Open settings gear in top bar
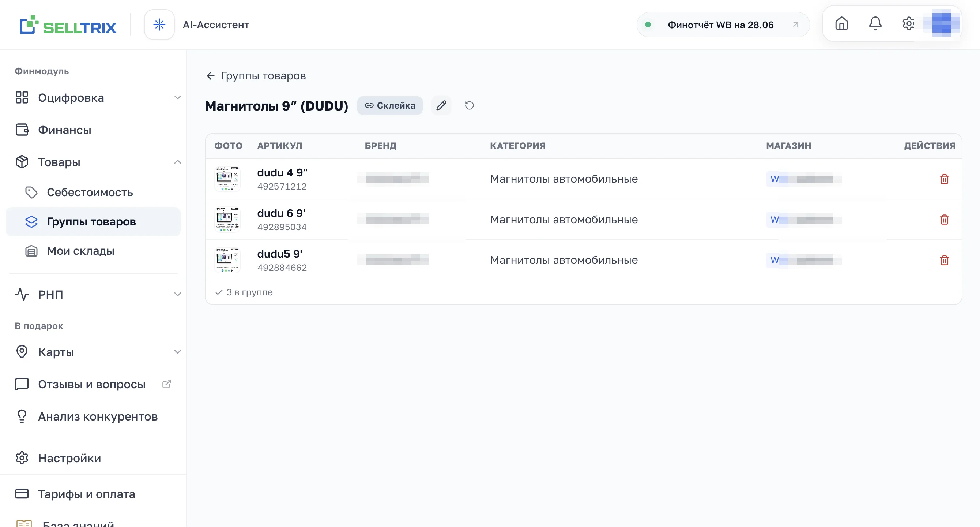Viewport: 980px width, 527px height. 908,24
